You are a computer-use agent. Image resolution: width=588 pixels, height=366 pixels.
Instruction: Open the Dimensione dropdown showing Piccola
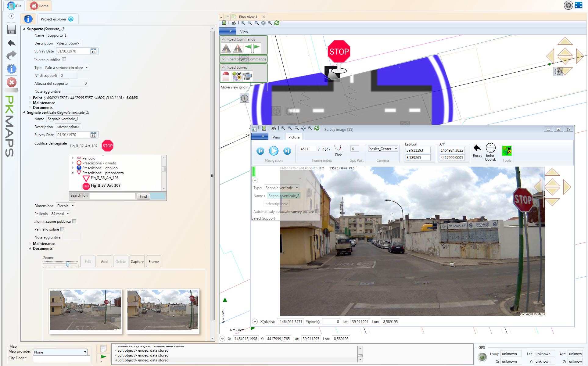[66, 206]
